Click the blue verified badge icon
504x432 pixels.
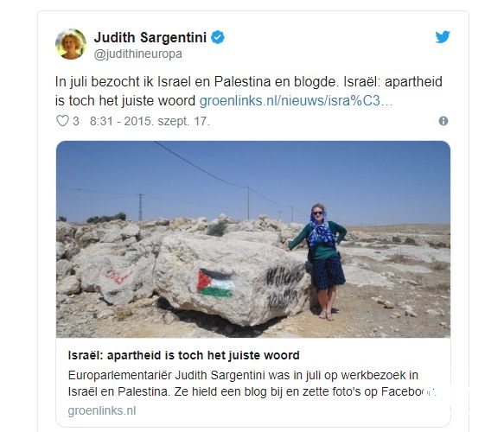(x=218, y=37)
